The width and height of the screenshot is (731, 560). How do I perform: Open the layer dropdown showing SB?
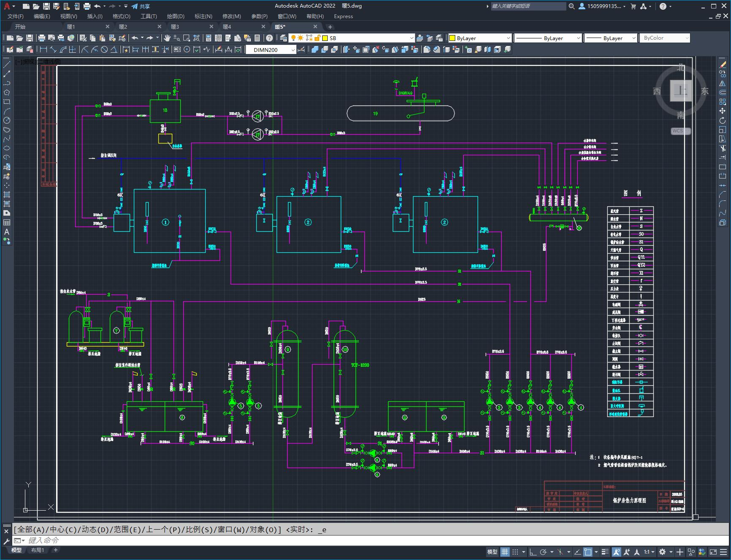point(411,38)
